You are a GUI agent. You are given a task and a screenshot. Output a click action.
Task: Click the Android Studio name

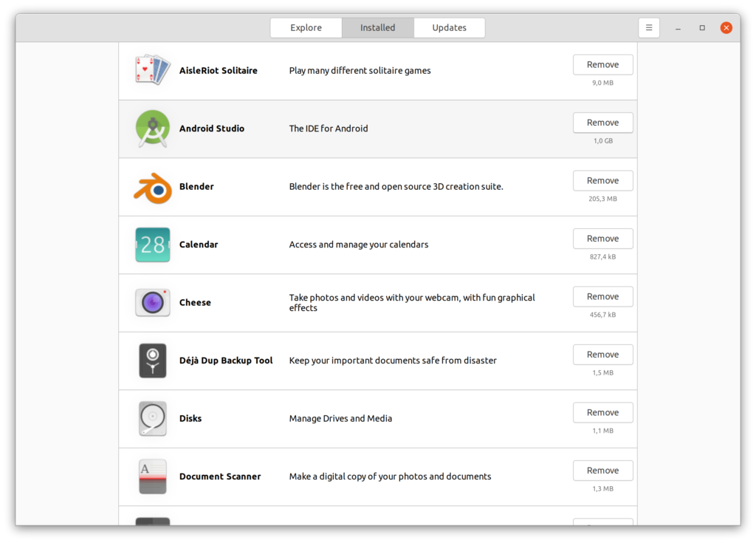[x=212, y=129]
